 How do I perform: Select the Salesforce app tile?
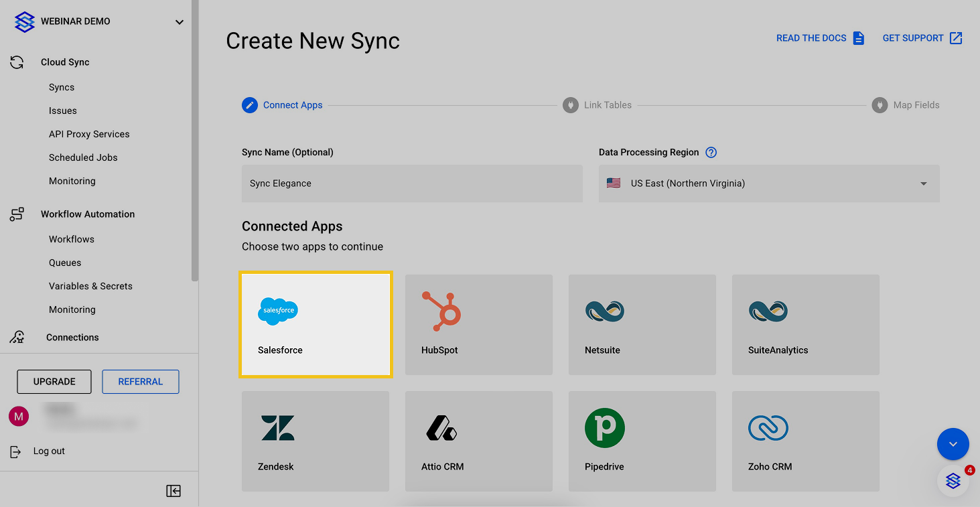(x=316, y=325)
